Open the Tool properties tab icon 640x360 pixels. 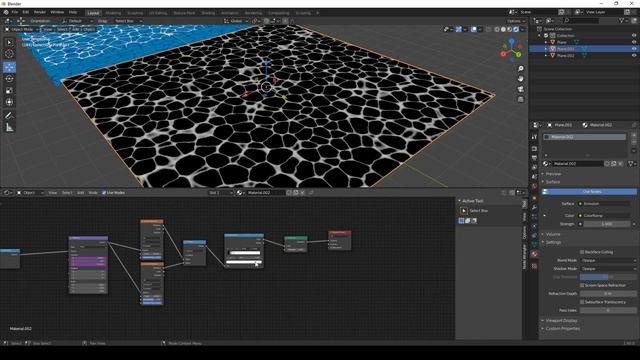click(x=534, y=137)
